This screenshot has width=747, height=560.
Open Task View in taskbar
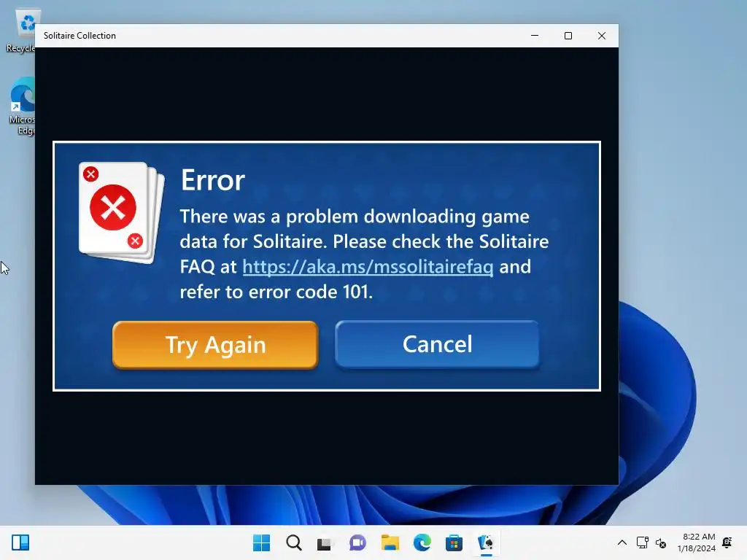[x=325, y=542]
